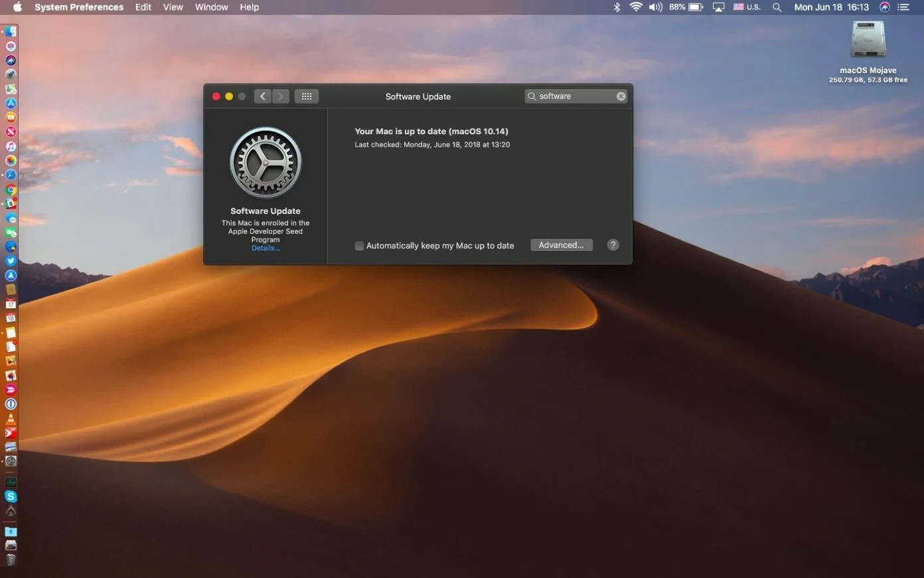
Task: Click the Advanced… button
Action: 561,244
